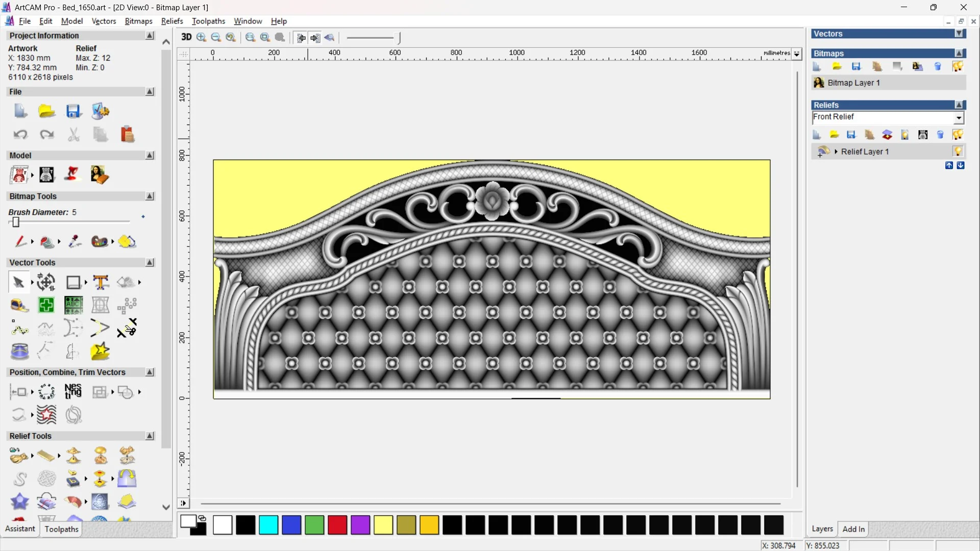
Task: Toggle Relief Layer 1 visibility bulb
Action: [958, 151]
